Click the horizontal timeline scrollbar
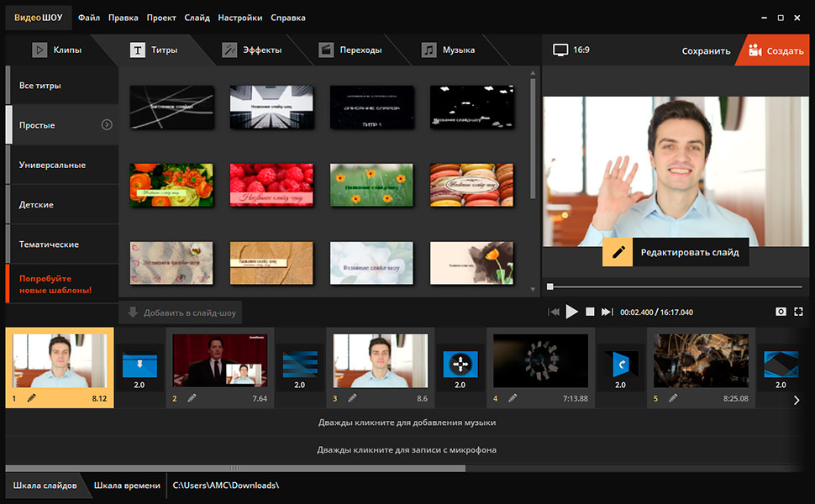This screenshot has width=815, height=504. (235, 468)
